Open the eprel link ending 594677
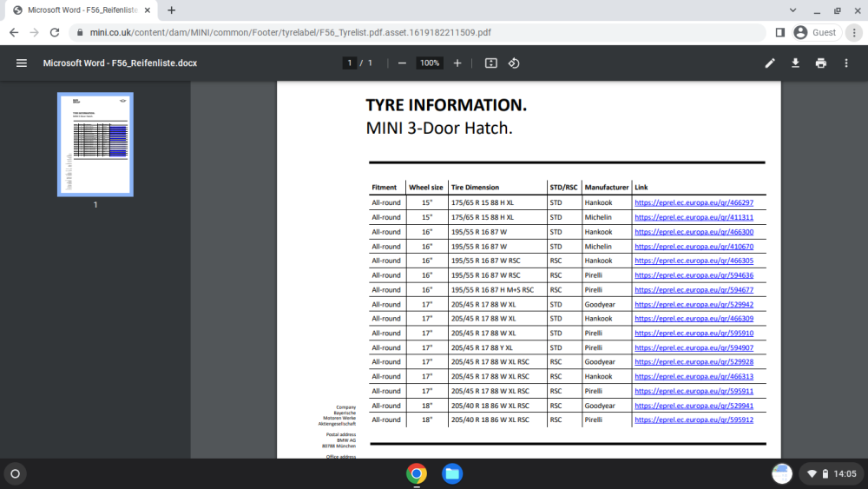This screenshot has width=868, height=489. tap(694, 289)
